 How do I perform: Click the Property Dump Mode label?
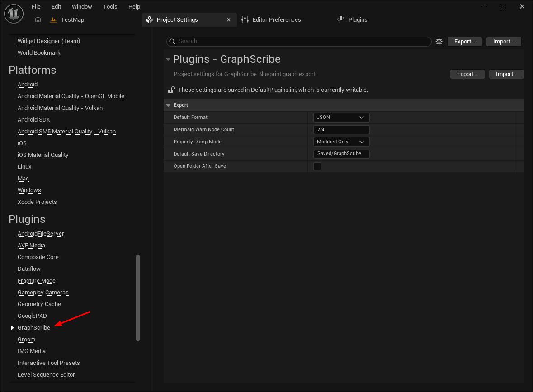pos(197,142)
